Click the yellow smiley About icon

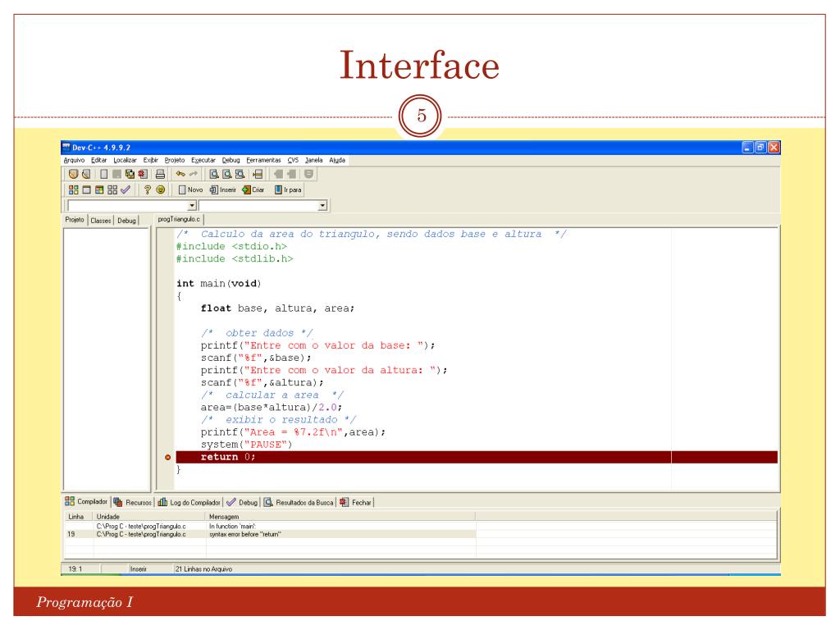tap(160, 189)
